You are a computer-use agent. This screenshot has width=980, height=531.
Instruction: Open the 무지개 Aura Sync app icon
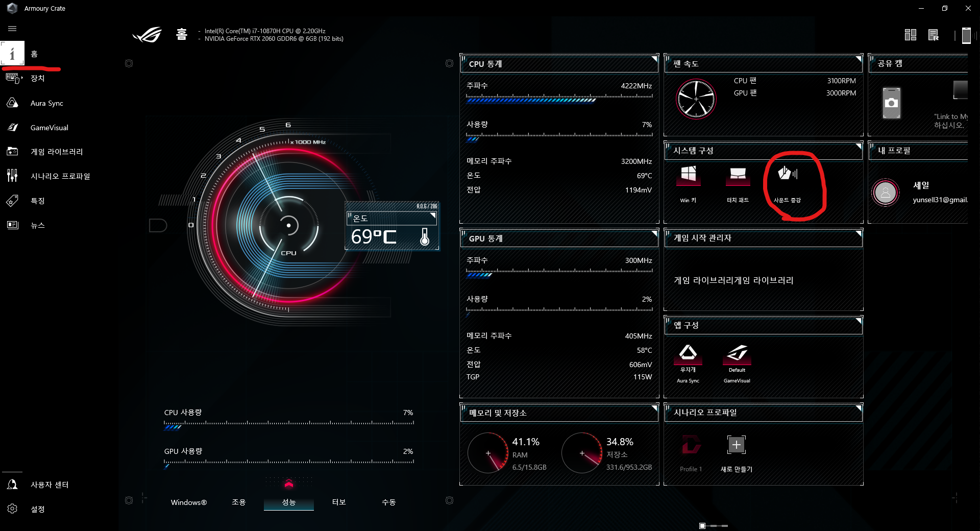pyautogui.click(x=688, y=353)
